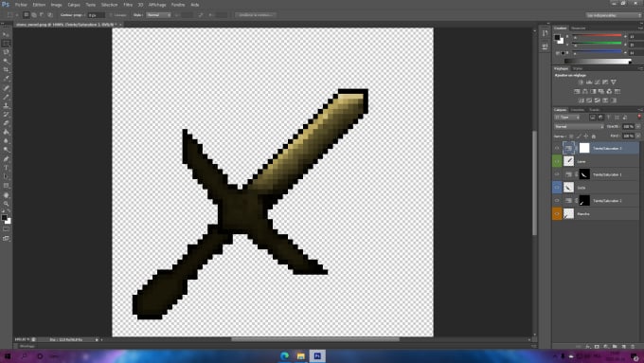
Task: Click the Améliorer le contour button
Action: 256,15
